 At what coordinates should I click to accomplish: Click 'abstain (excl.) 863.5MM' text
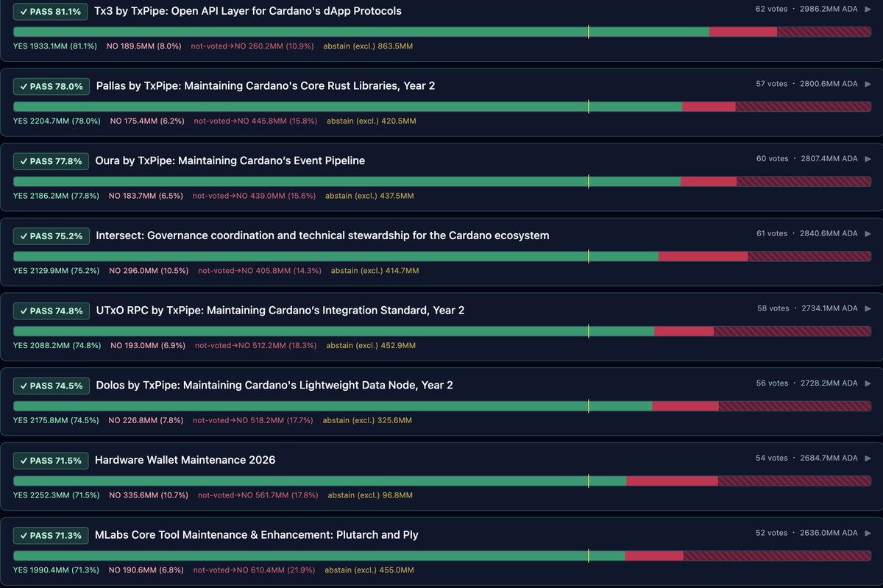(x=369, y=46)
